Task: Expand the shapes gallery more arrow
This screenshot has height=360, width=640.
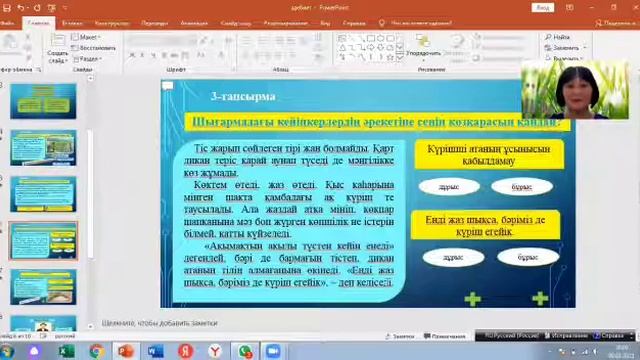Action: click(400, 58)
